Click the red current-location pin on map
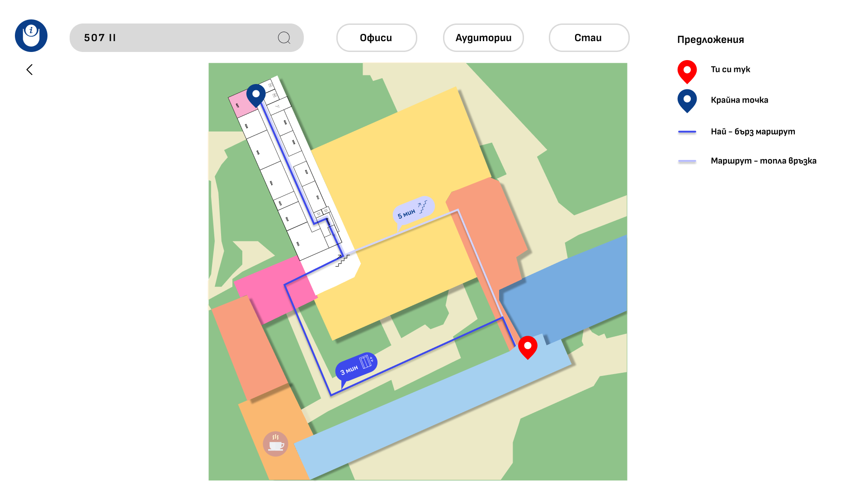 (528, 347)
